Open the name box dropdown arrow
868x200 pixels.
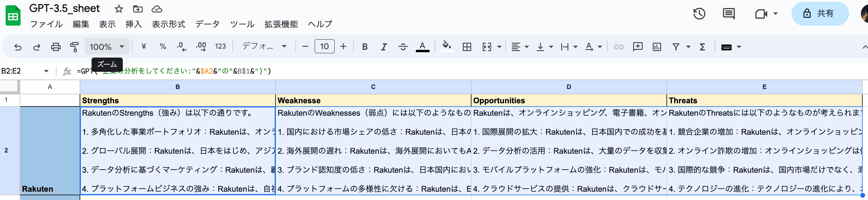46,71
